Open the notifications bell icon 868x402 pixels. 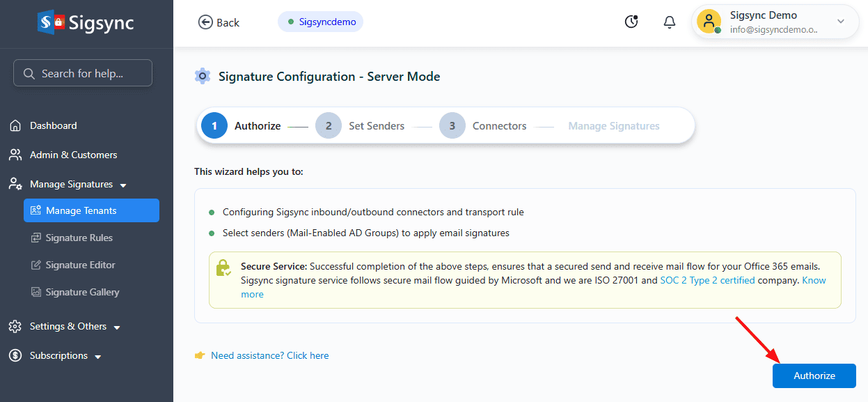tap(669, 22)
